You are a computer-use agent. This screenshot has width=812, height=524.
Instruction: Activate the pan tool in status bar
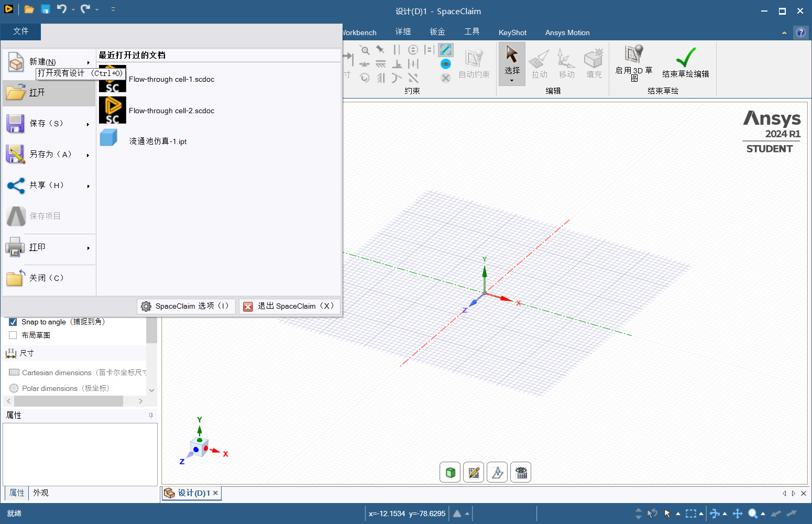(x=737, y=514)
